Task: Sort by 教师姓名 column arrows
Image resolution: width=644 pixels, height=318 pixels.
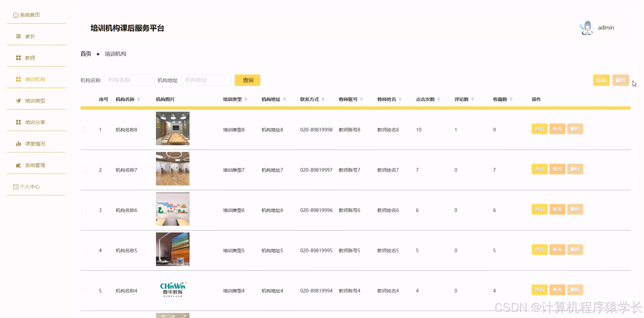Action: tap(400, 99)
